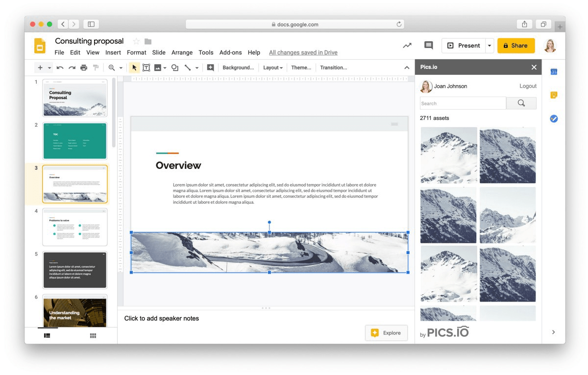The height and width of the screenshot is (375, 588).
Task: Insert a text box
Action: (146, 68)
